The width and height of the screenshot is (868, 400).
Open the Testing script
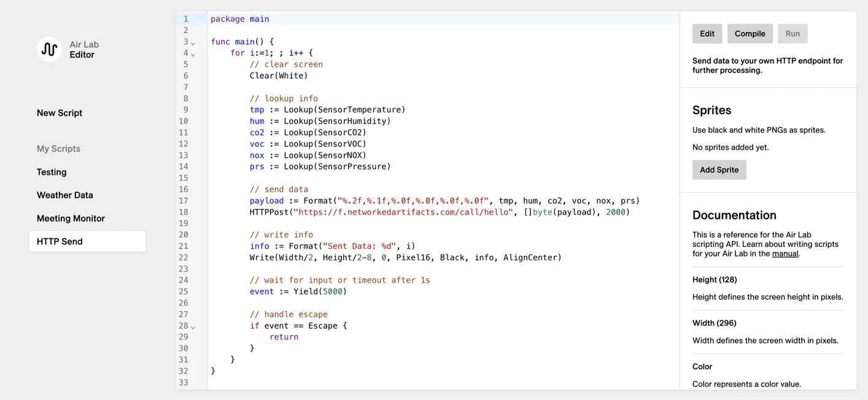pos(51,172)
